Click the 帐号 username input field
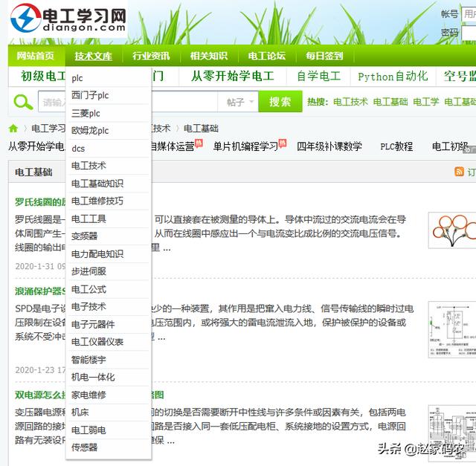The width and height of the screenshot is (476, 466). (469, 14)
